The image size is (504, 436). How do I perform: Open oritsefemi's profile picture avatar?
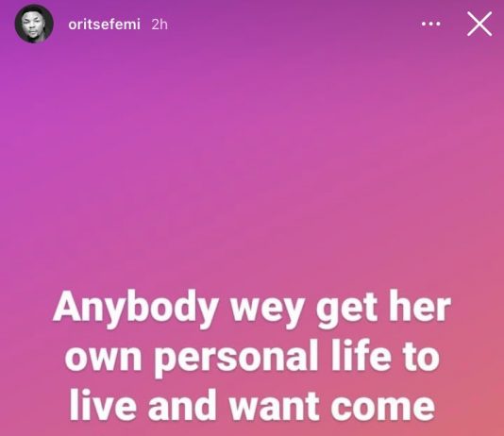click(x=34, y=24)
